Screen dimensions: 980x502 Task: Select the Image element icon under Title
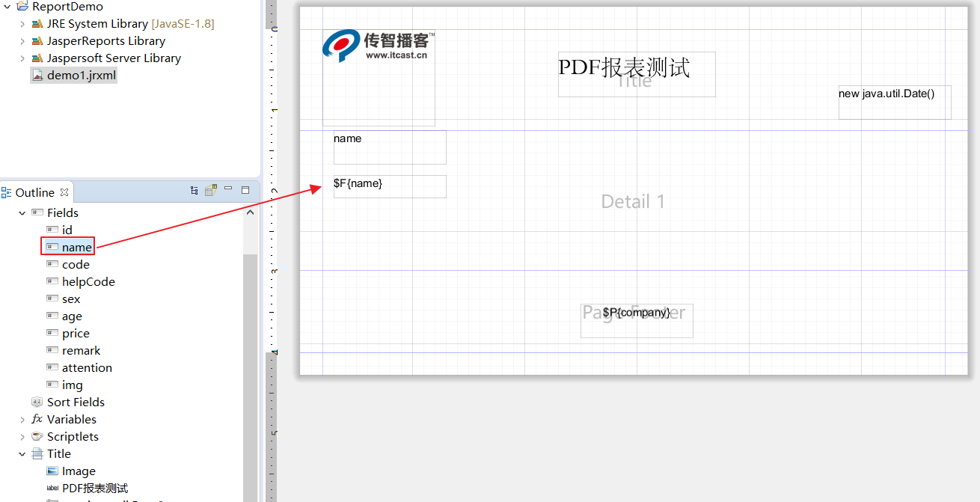pyautogui.click(x=52, y=471)
